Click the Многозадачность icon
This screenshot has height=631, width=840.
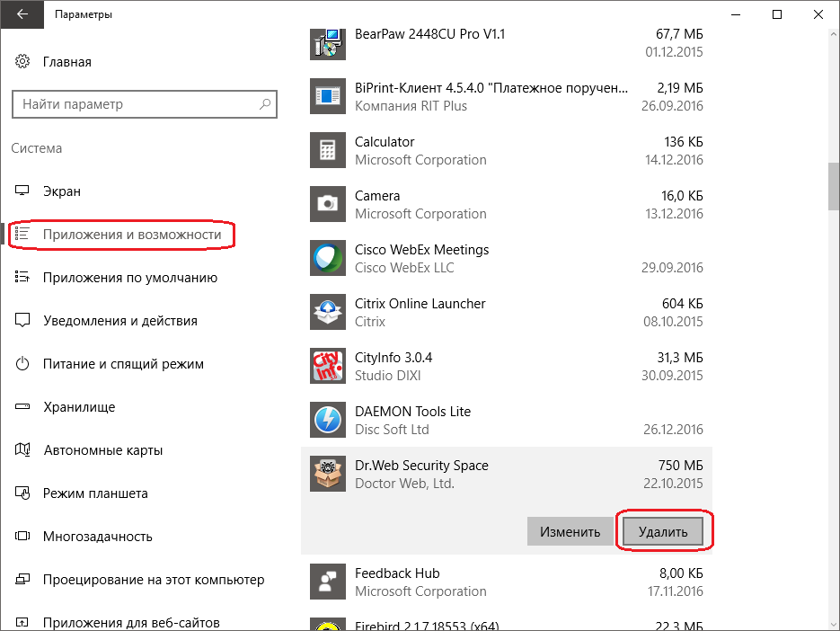22,536
